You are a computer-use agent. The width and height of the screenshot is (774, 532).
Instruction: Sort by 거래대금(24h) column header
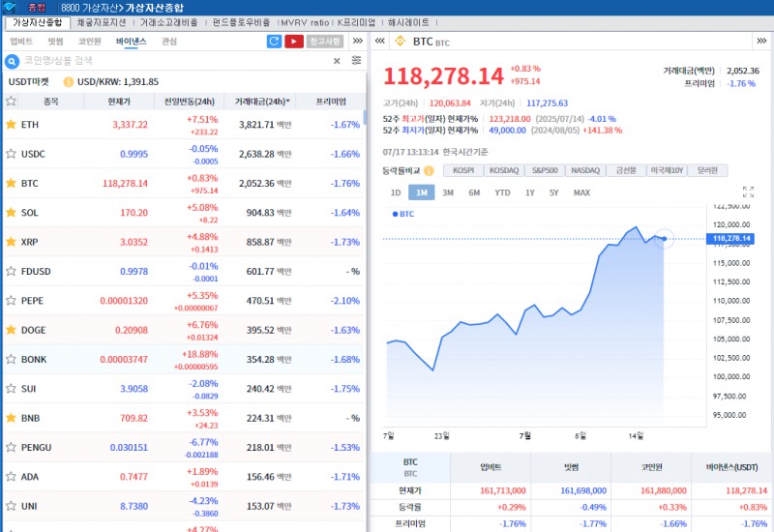[x=261, y=102]
